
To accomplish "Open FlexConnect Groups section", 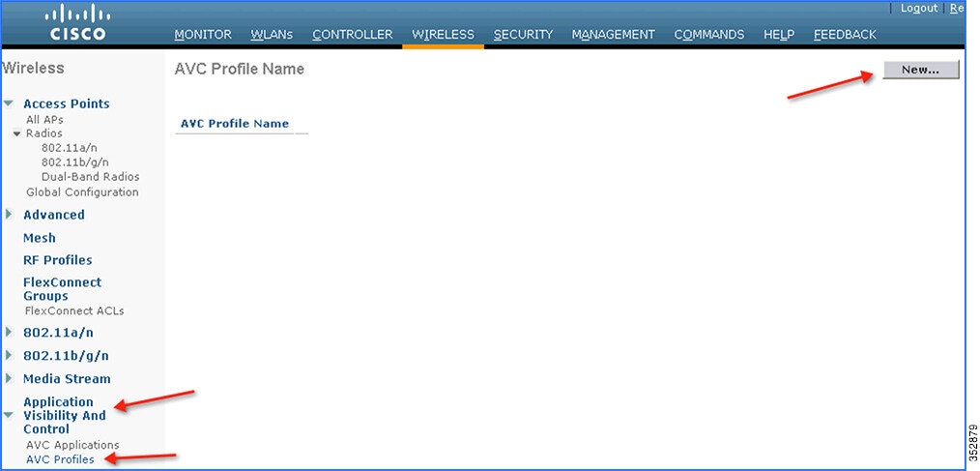I will (62, 289).
